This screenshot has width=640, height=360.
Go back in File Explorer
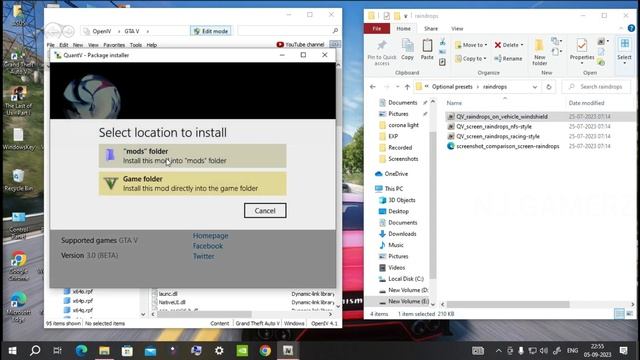373,87
